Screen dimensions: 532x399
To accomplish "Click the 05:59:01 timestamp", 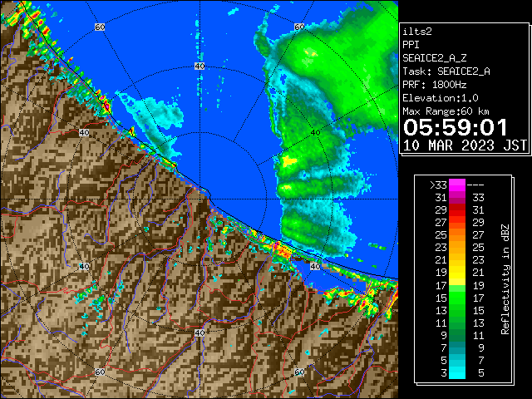I will pos(455,127).
